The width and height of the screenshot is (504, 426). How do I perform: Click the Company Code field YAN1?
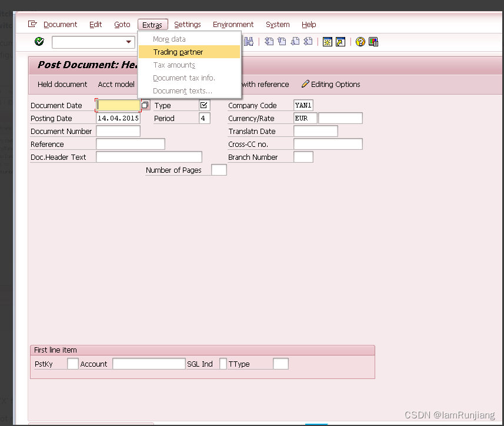pos(303,105)
